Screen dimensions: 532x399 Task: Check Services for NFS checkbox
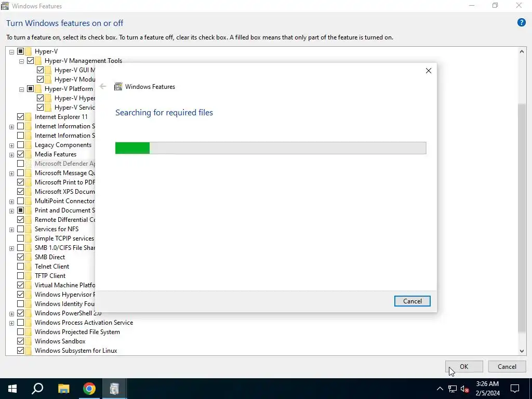click(20, 229)
